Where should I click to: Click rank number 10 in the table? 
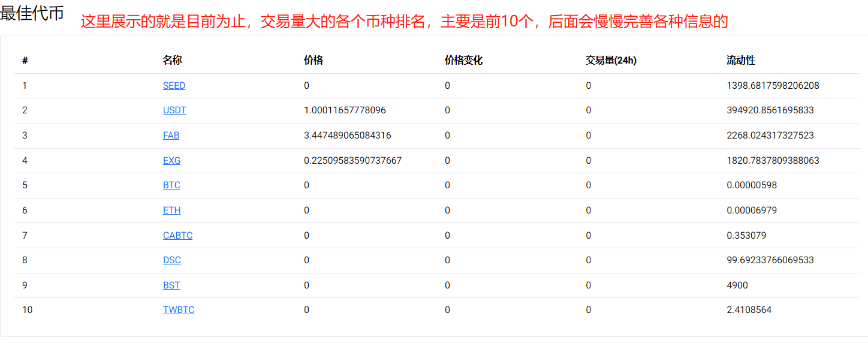point(27,310)
